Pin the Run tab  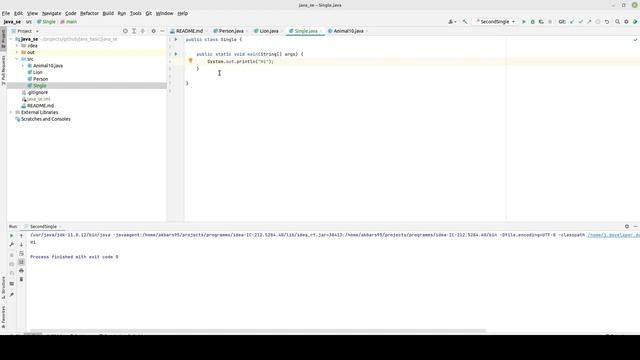point(11,294)
